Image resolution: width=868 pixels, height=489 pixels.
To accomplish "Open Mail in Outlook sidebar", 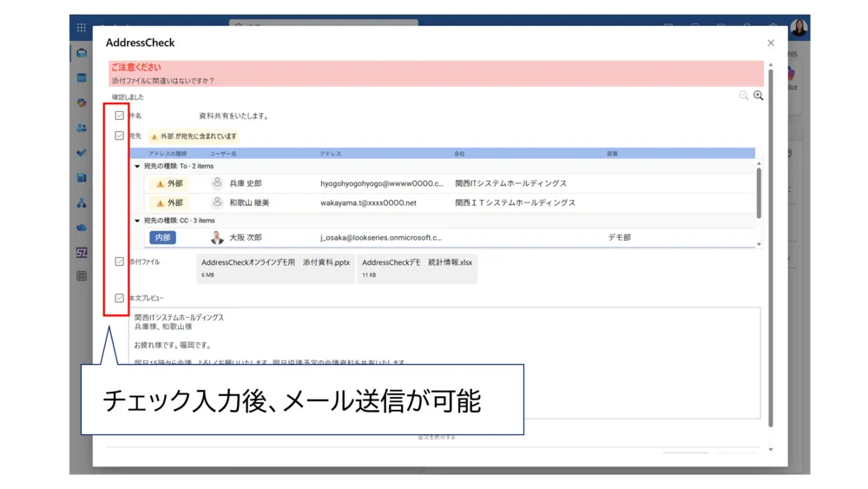I will 82,53.
